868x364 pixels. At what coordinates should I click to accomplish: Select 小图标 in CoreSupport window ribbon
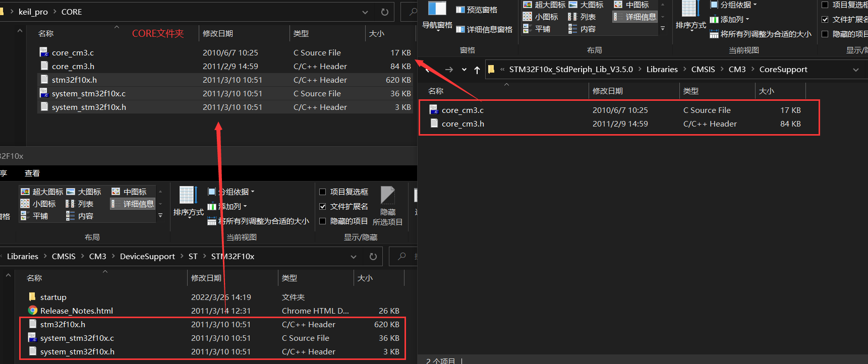[541, 17]
